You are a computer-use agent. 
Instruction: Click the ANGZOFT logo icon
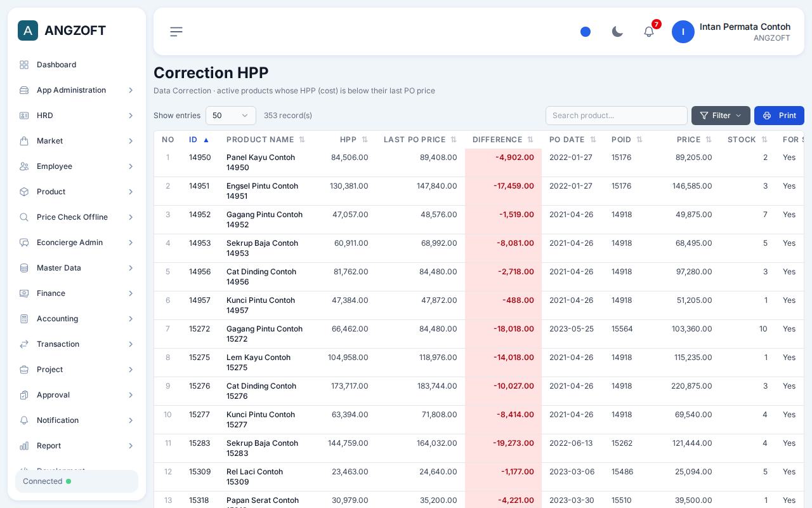[x=28, y=30]
